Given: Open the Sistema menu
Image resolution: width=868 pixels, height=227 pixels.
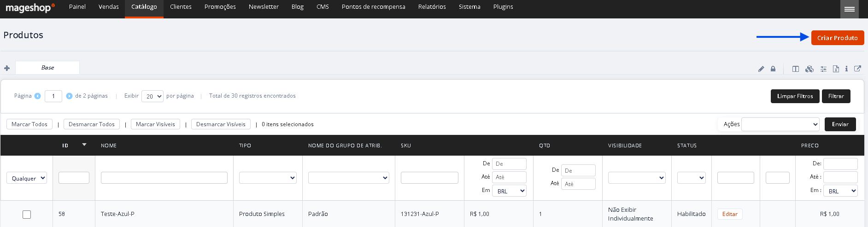Looking at the screenshot, I should point(469,7).
